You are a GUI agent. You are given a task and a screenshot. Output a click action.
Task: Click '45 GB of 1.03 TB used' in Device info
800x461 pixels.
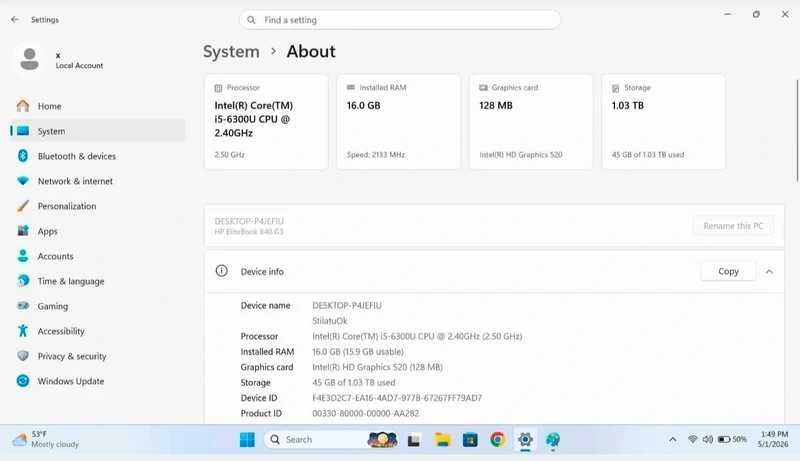[354, 382]
